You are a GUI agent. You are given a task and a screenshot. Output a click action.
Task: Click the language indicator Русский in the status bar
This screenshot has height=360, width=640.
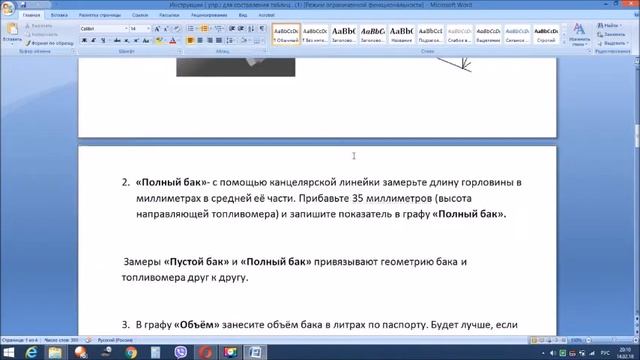coord(115,340)
